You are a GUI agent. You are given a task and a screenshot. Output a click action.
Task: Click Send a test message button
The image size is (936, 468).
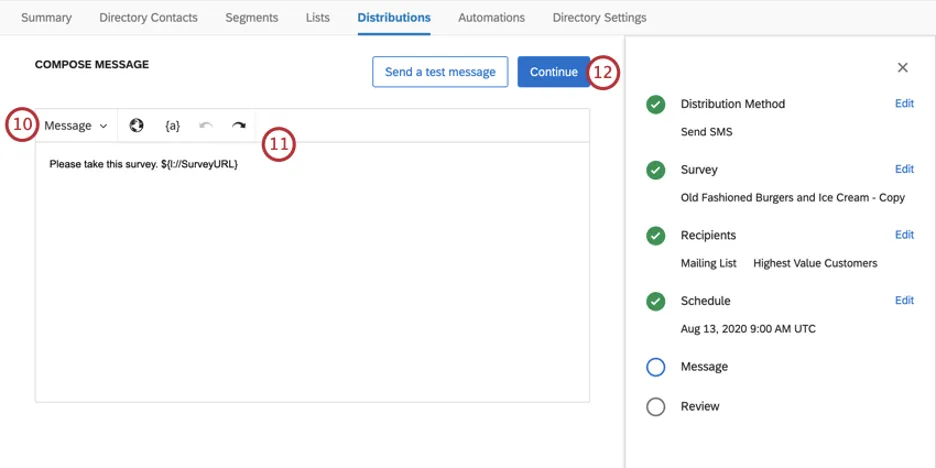click(x=440, y=72)
